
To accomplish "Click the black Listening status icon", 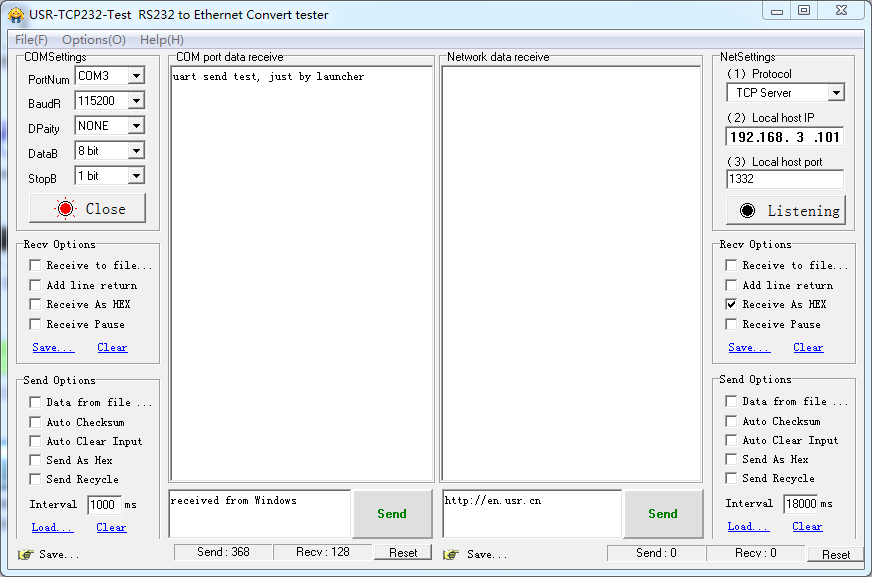I will [747, 211].
